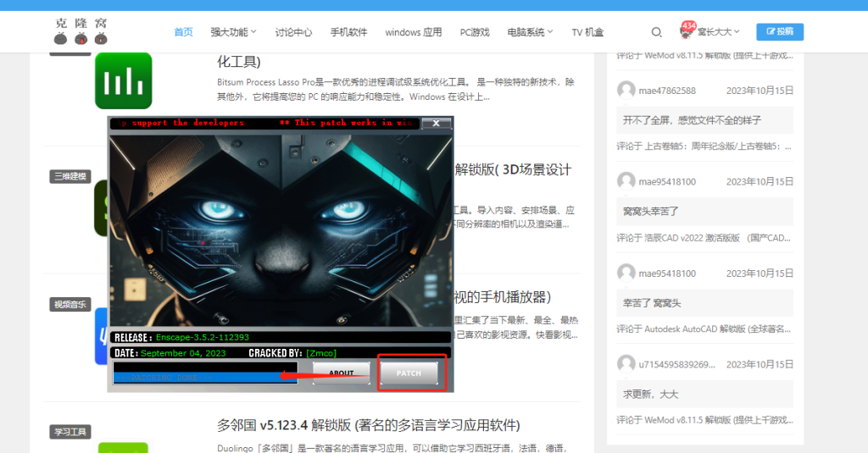Click the 视频音乐 category tag
This screenshot has height=453, width=868.
(x=70, y=304)
